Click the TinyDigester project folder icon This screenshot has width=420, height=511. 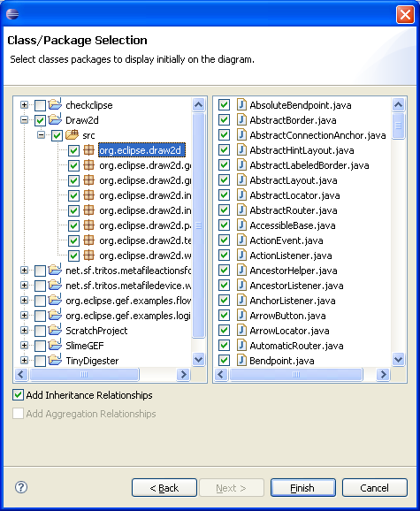click(x=55, y=360)
